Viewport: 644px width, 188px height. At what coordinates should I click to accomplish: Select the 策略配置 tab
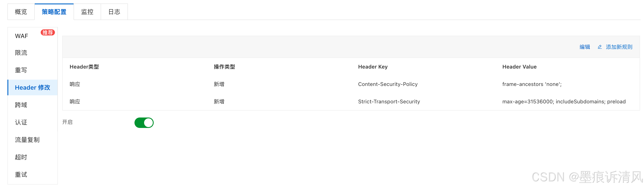click(54, 12)
